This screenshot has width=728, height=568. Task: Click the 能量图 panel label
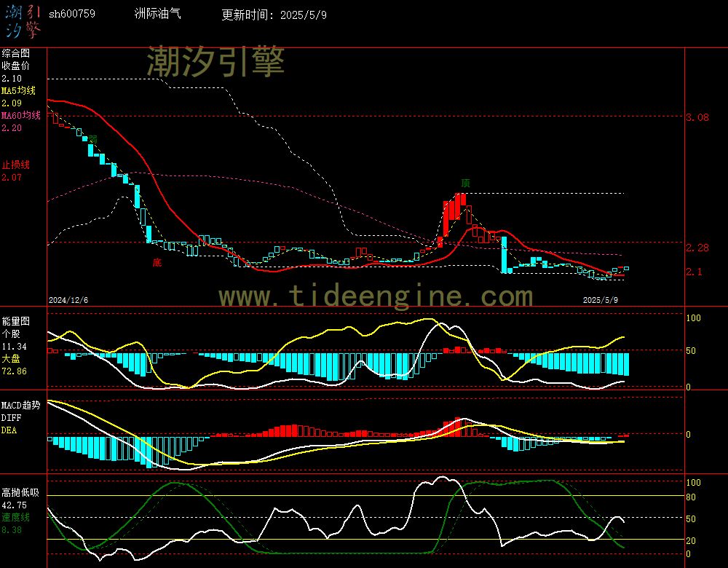(x=15, y=321)
